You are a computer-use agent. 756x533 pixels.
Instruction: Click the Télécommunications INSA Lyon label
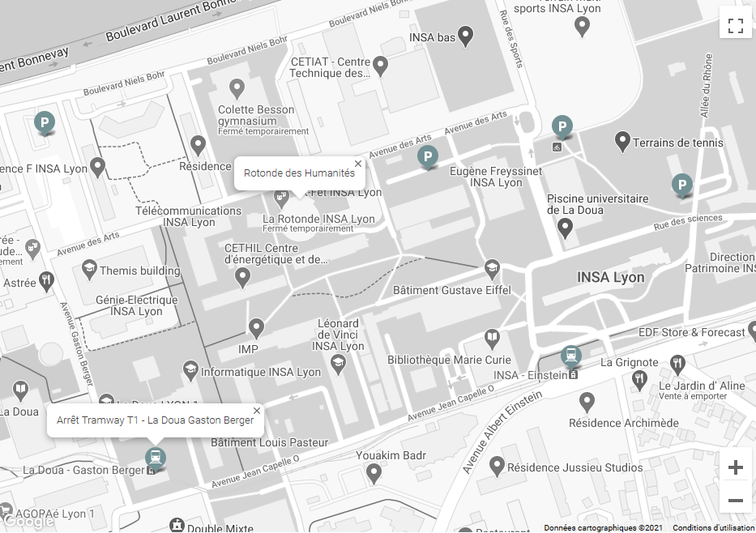189,216
